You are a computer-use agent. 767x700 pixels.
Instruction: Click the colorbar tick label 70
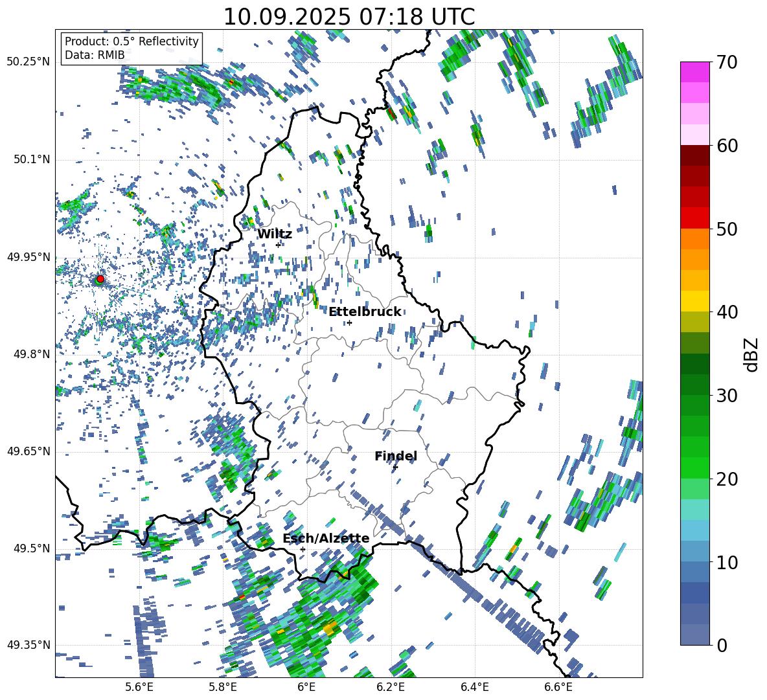(x=726, y=62)
